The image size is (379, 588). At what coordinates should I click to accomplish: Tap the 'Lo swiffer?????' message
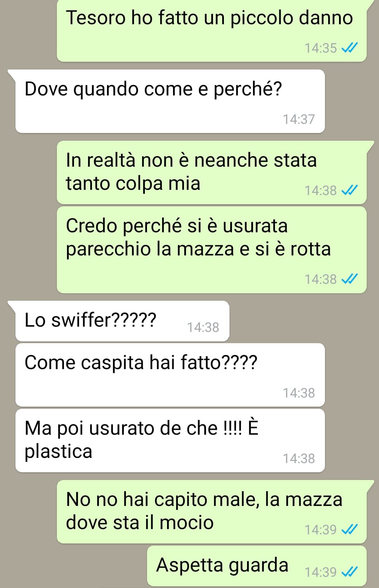point(122,321)
